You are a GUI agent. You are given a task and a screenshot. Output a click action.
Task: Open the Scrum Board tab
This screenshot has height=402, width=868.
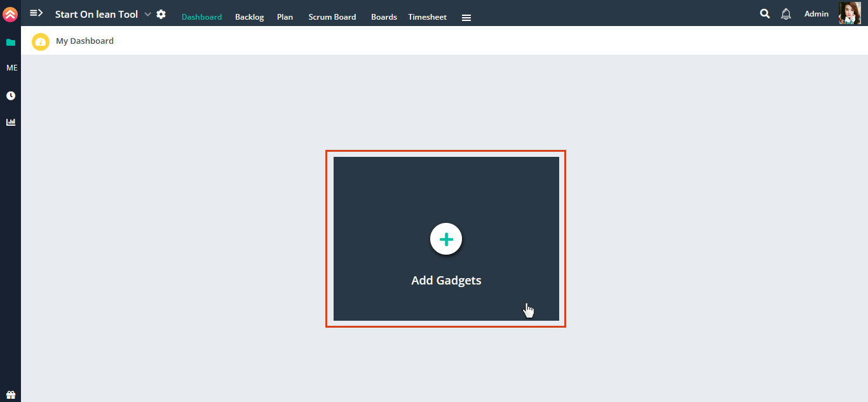[332, 17]
